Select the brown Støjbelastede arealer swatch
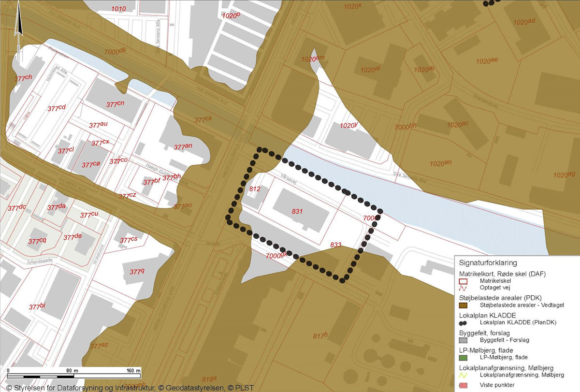 (463, 305)
